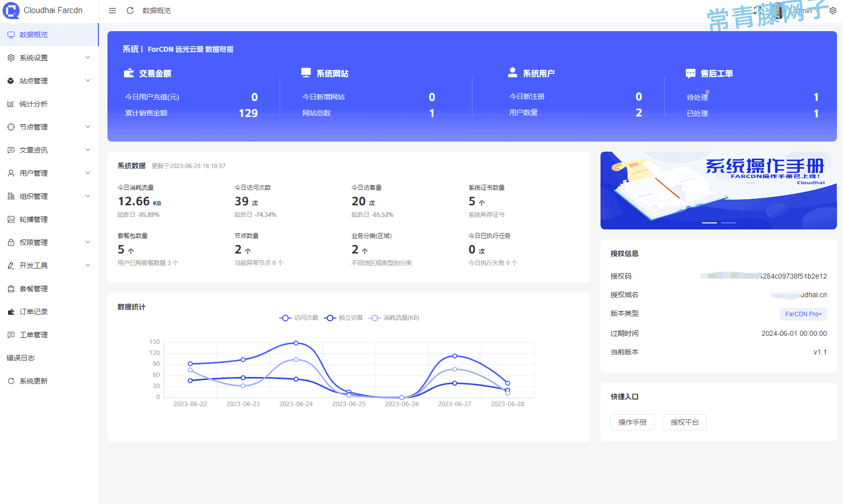This screenshot has height=504, width=843.
Task: Click the 操作手册 shortcut button
Action: [x=633, y=422]
